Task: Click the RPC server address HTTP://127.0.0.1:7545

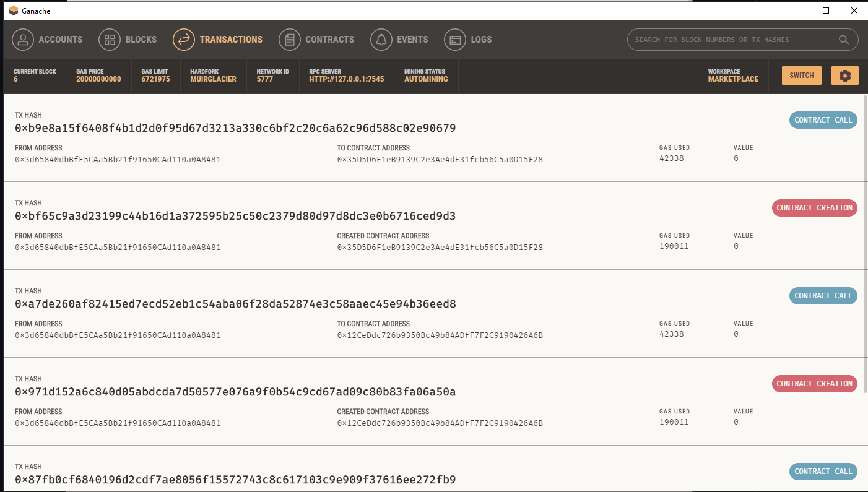Action: pyautogui.click(x=347, y=79)
